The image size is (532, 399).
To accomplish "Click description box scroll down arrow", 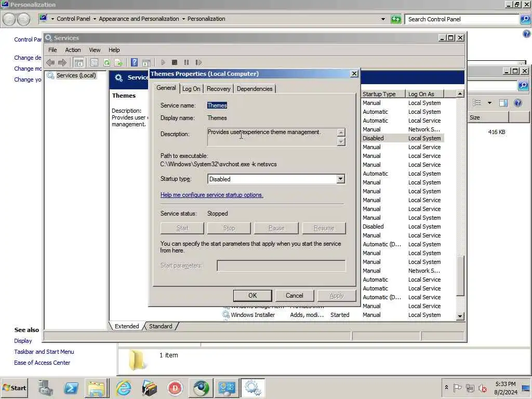I will coord(341,141).
